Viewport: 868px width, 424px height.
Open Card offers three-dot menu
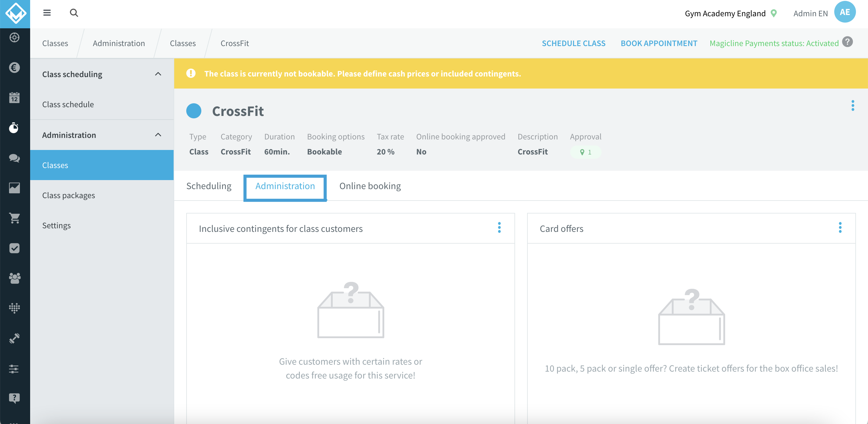point(840,228)
